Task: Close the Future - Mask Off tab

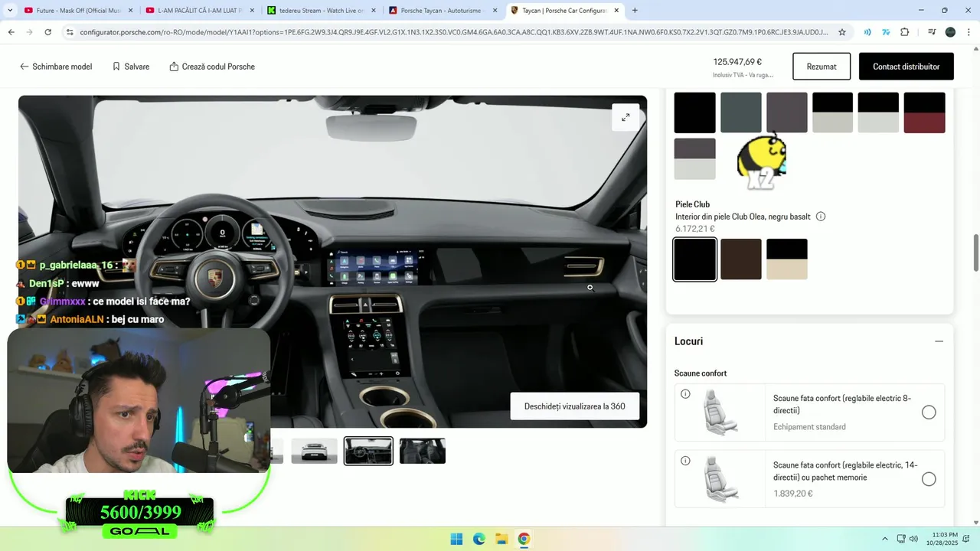Action: coord(130,11)
